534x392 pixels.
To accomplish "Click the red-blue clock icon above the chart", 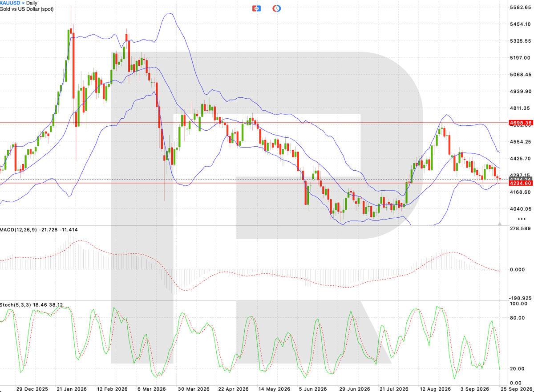I will [x=277, y=8].
